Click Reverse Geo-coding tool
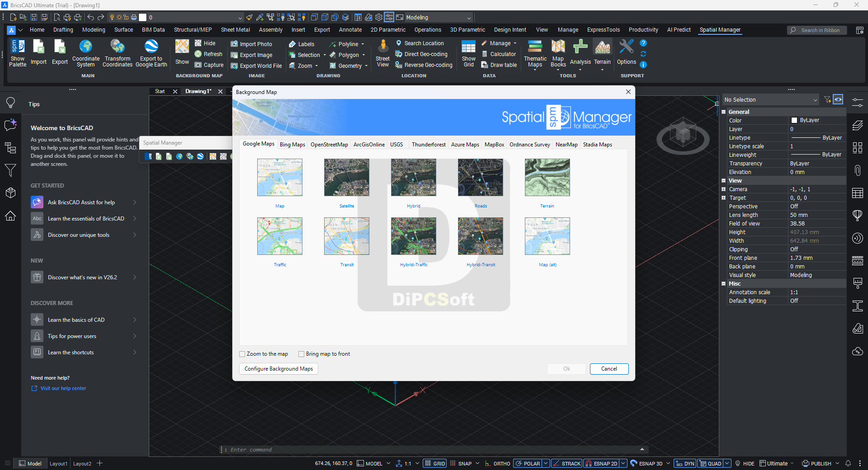The height and width of the screenshot is (470, 868). (424, 65)
